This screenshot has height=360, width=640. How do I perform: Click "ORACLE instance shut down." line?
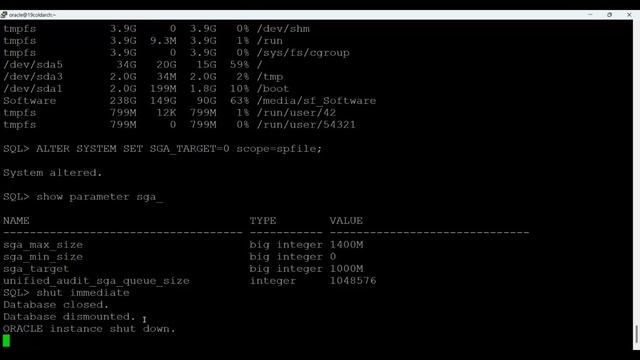(89, 329)
